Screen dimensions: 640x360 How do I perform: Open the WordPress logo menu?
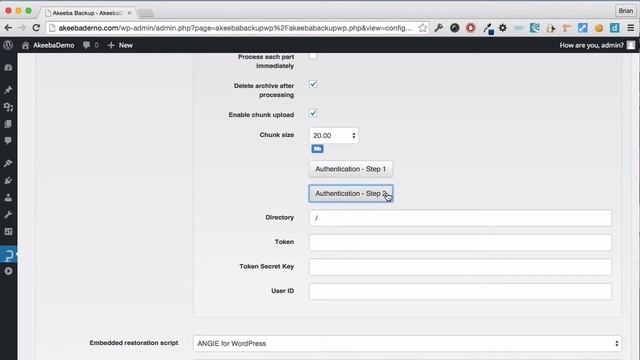click(x=8, y=45)
